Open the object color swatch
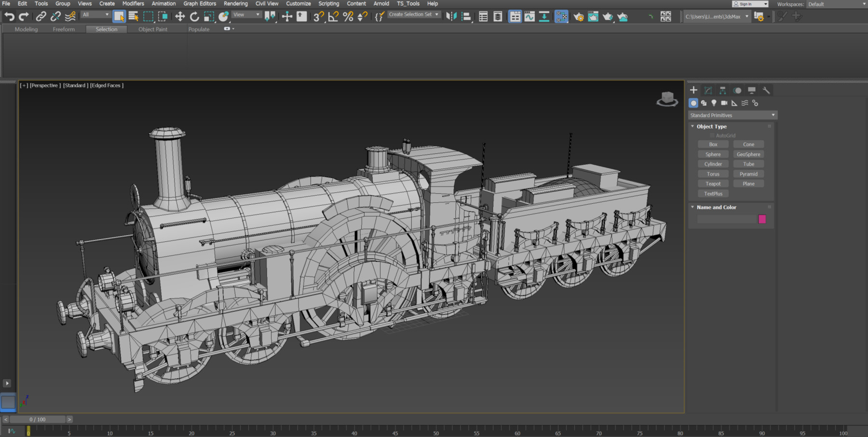The height and width of the screenshot is (437, 868). point(762,219)
